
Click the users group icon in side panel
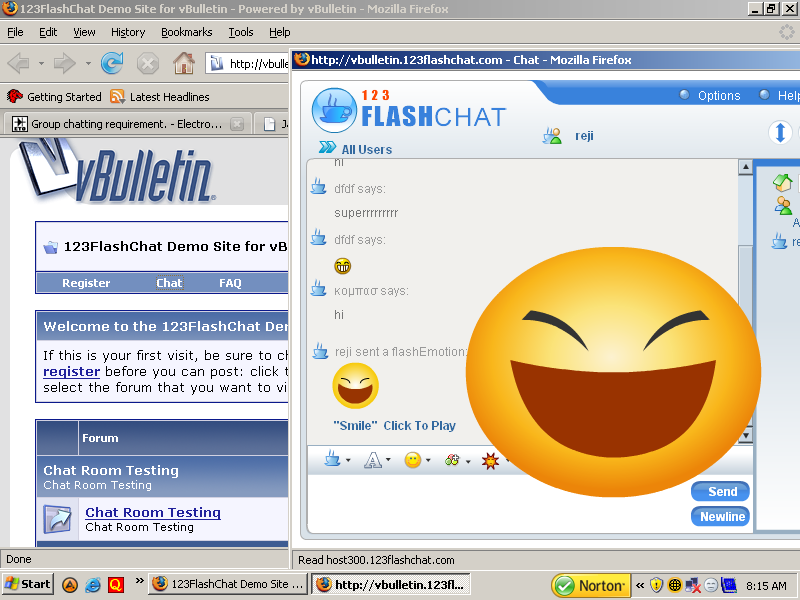tap(783, 206)
